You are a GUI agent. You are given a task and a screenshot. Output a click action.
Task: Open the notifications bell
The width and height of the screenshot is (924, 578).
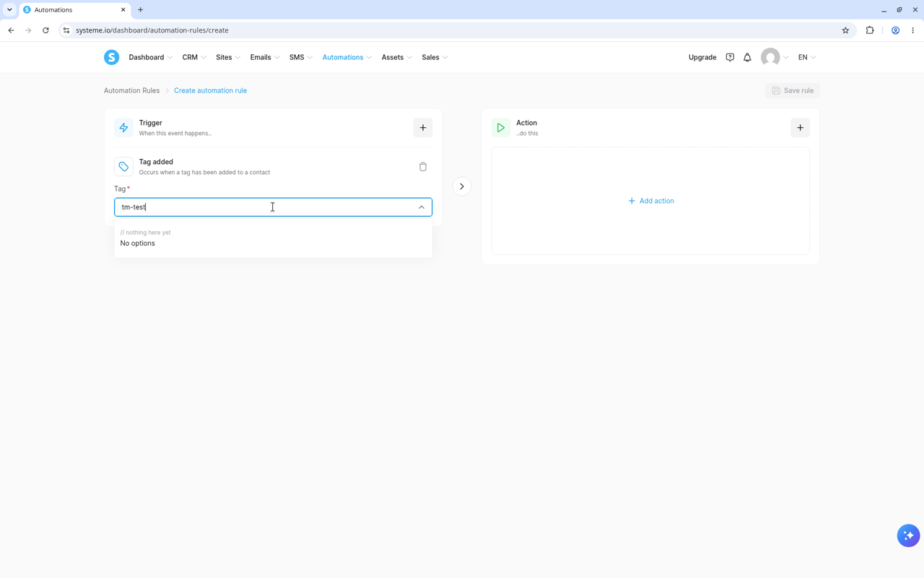747,57
